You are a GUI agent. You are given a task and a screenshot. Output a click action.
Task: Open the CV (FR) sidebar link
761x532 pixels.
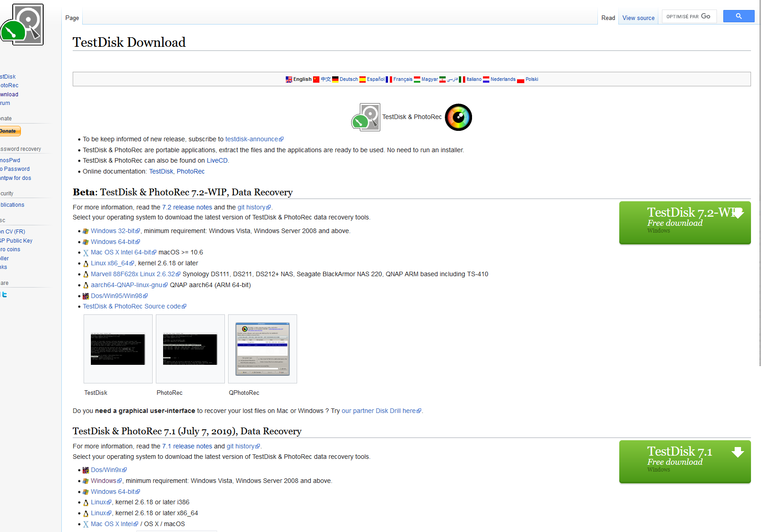pos(13,232)
